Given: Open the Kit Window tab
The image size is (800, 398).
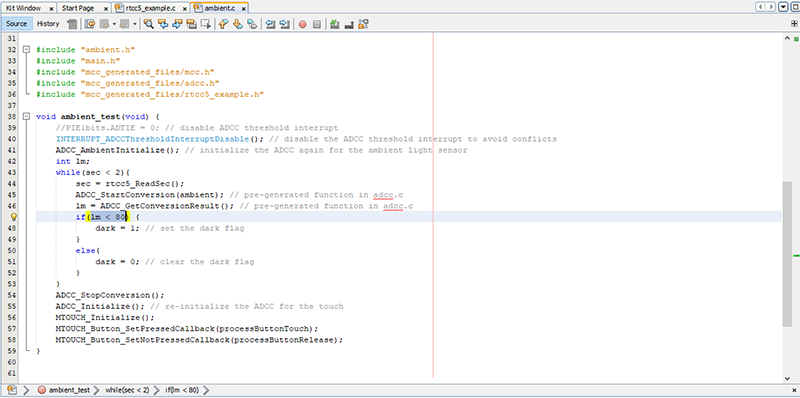Looking at the screenshot, I should tap(23, 8).
